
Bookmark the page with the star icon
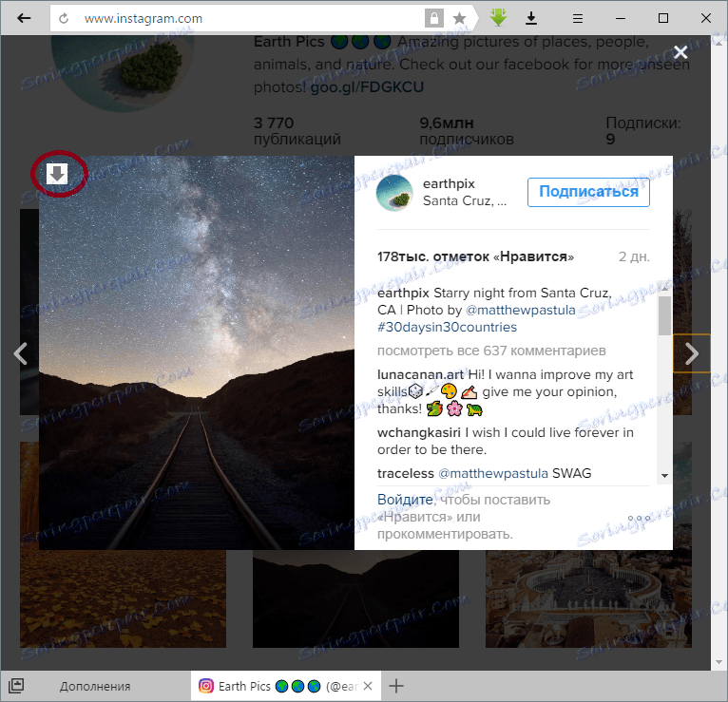click(459, 19)
